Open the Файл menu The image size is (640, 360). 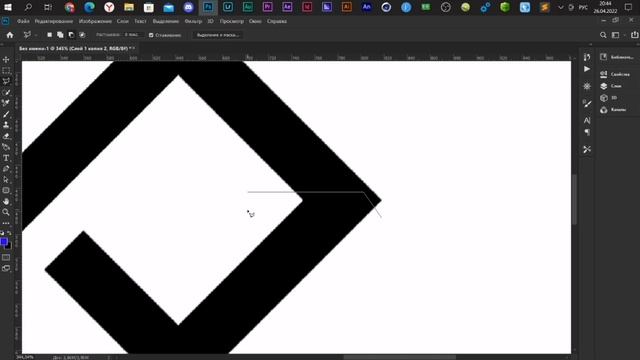coord(23,21)
